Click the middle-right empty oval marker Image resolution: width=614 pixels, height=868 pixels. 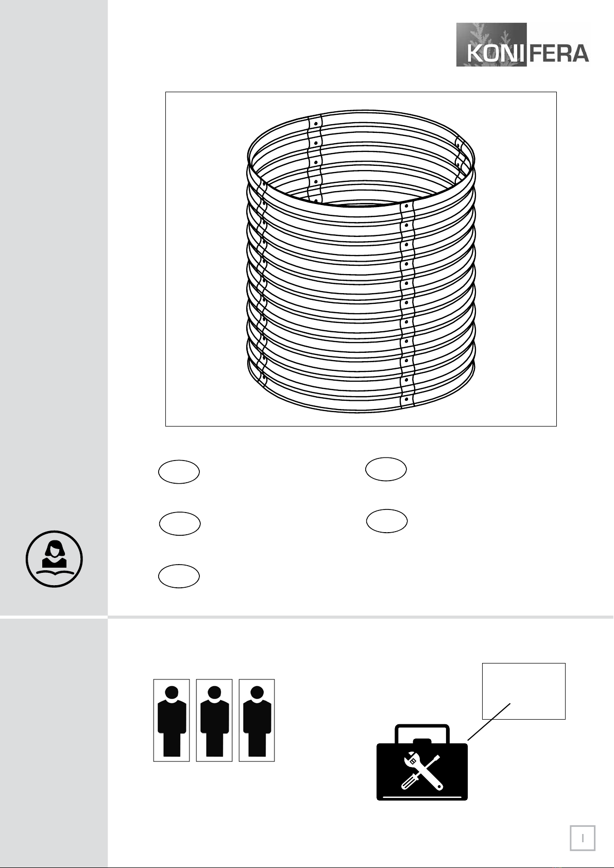(x=387, y=521)
